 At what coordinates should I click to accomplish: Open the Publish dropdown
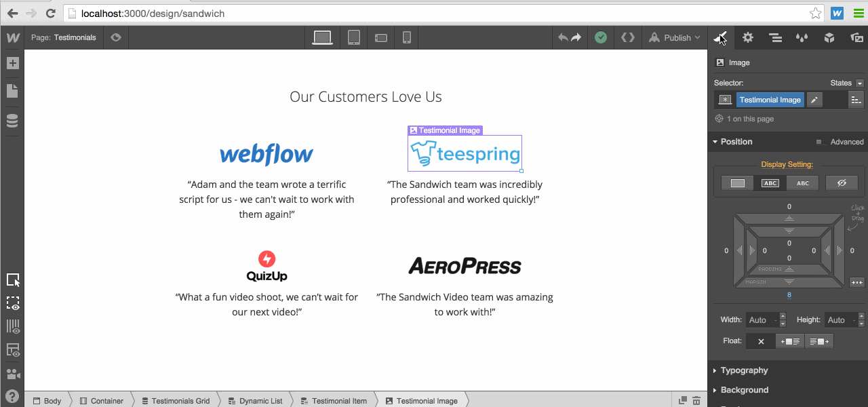(x=674, y=38)
